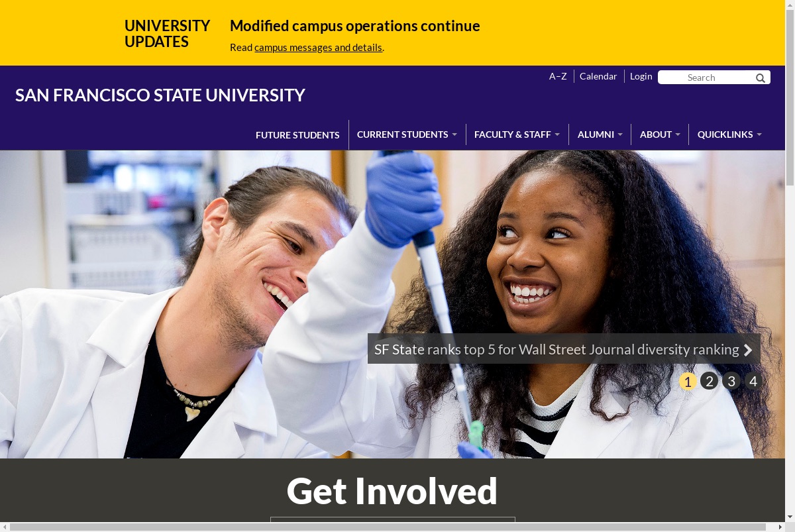The height and width of the screenshot is (532, 795).
Task: Focus the Search input field
Action: (706, 78)
